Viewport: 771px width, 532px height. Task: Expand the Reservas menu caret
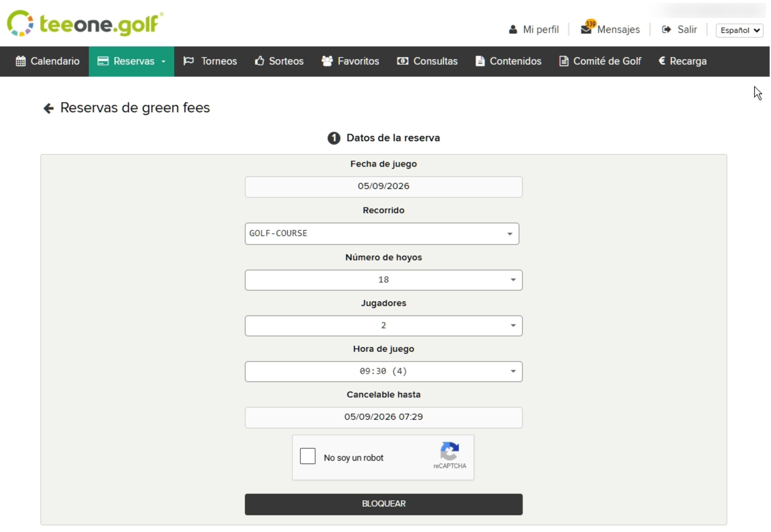(x=163, y=62)
